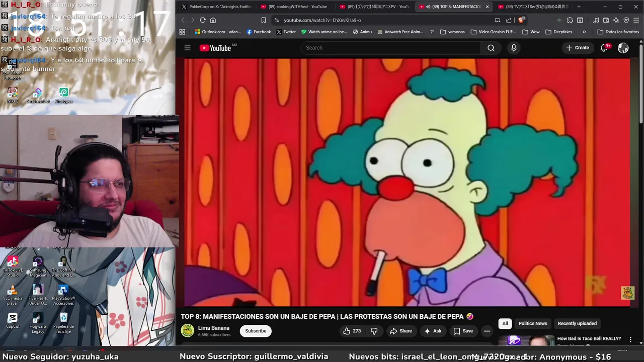Go to the YouTube home logo
The image size is (644, 362).
pos(215,48)
